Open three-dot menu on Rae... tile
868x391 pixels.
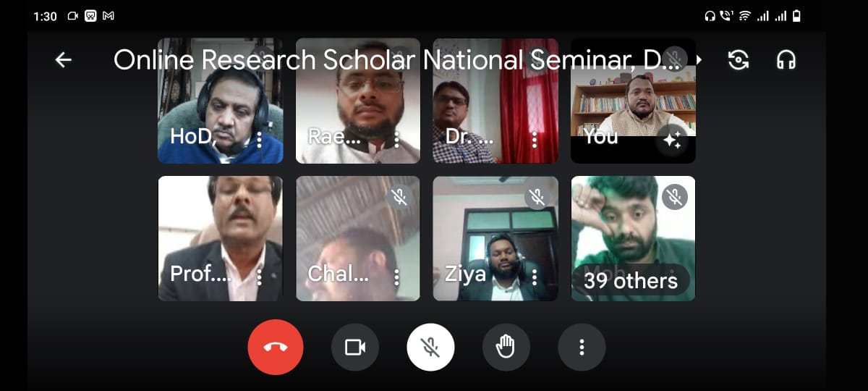tap(396, 139)
